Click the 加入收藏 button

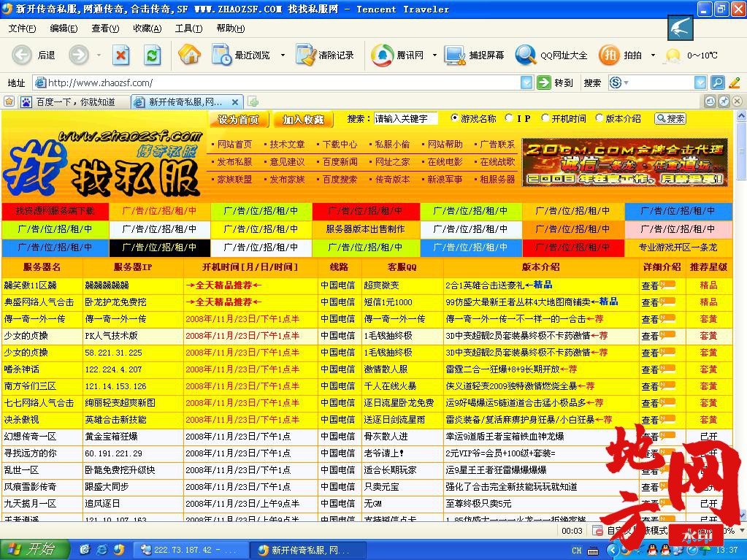click(x=304, y=120)
